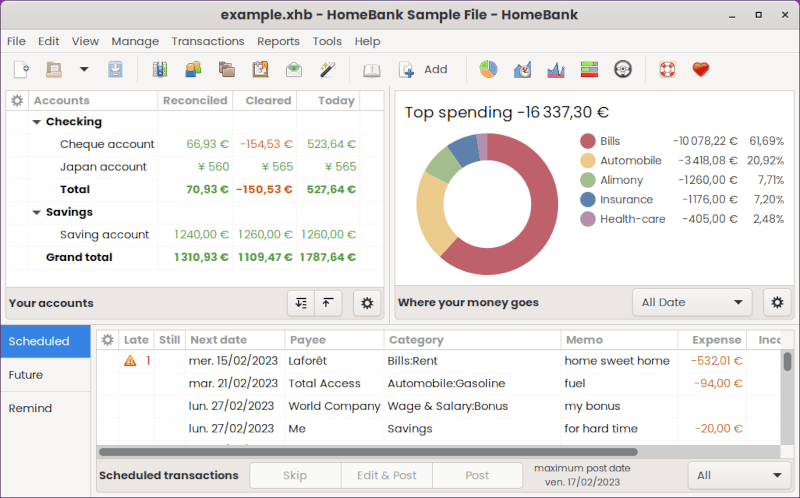800x498 pixels.
Task: Click the Reconciled column header
Action: point(195,101)
